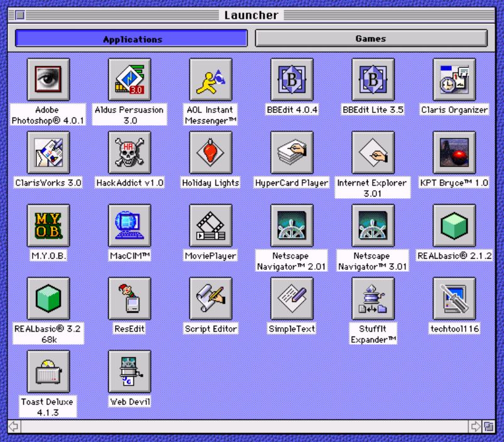Launch the REALbasic 3.2 68k cube icon
Screen dimensions: 504x442
tap(48, 298)
